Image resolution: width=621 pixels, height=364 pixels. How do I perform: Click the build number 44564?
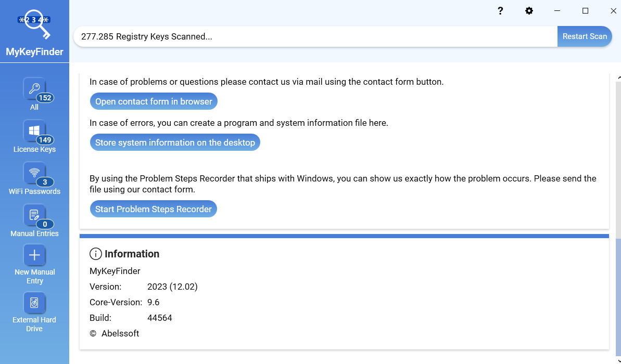tap(160, 318)
